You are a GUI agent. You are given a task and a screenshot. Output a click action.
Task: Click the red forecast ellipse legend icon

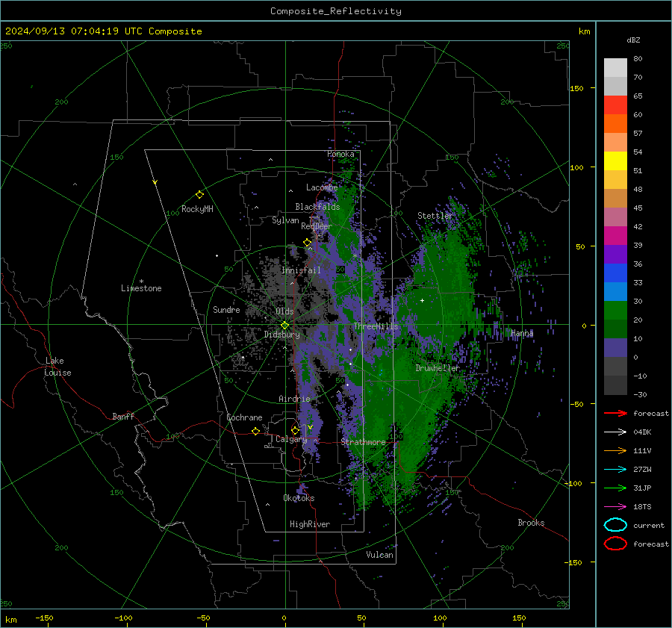615,544
